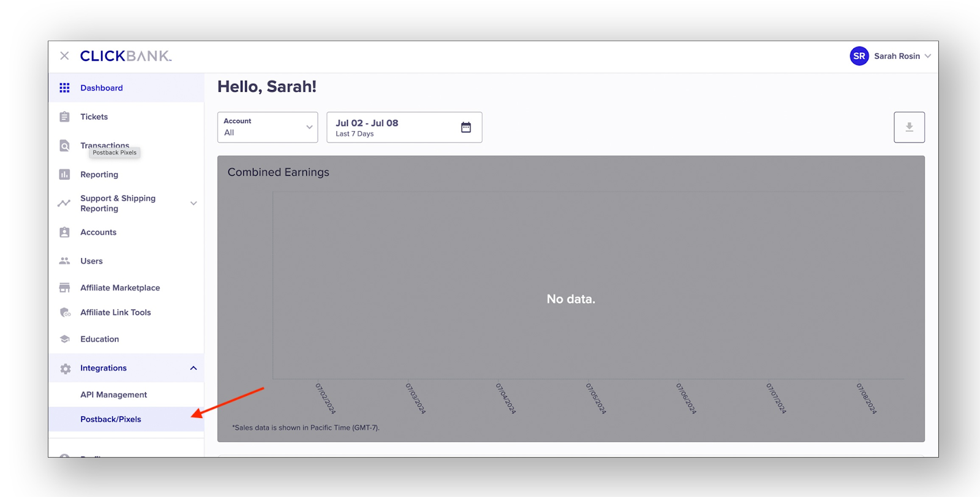Viewport: 980px width, 497px height.
Task: Click the Jul 02 - Jul 08 date range field
Action: [x=392, y=127]
